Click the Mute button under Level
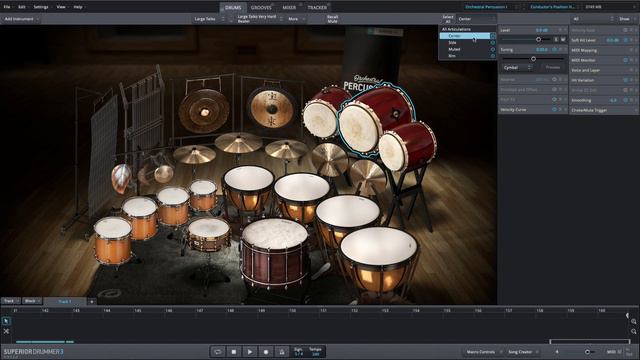 tap(563, 40)
